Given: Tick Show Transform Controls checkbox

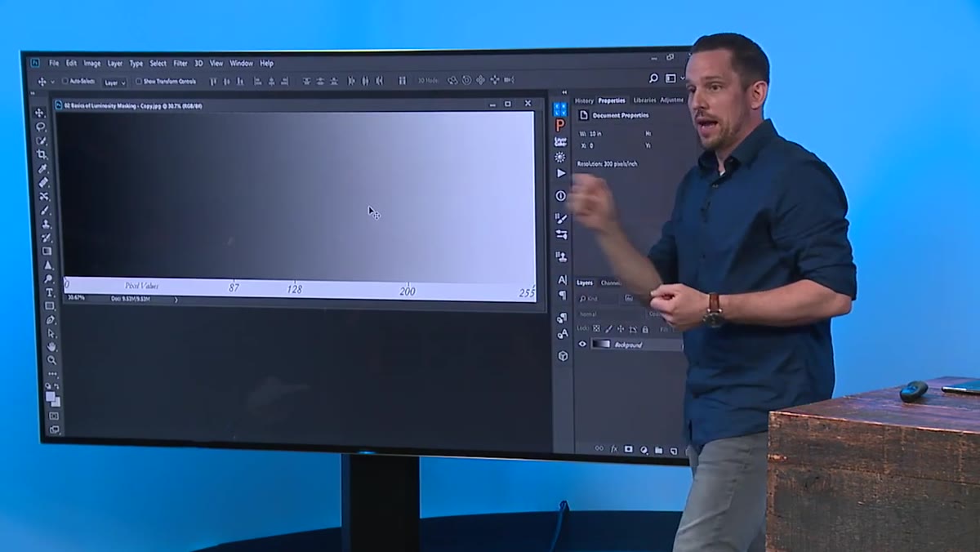Looking at the screenshot, I should tap(138, 82).
